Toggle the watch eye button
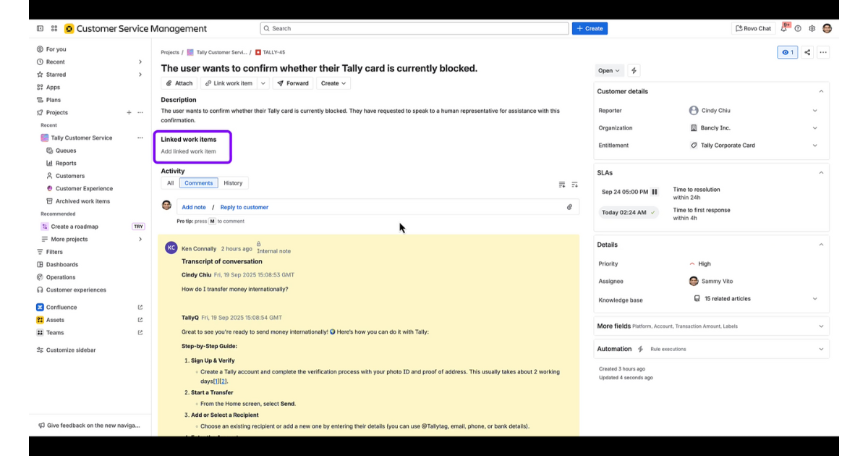Viewport: 868px width, 456px height. pos(787,52)
